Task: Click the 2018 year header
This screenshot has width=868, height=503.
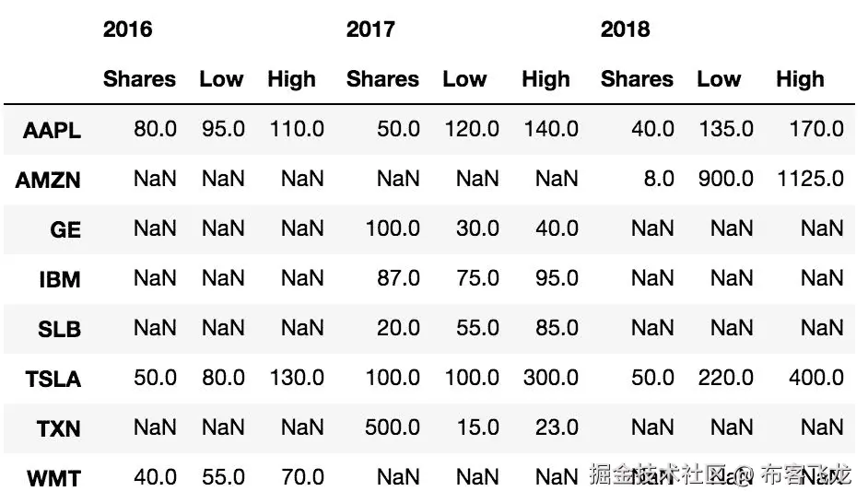Action: 625,29
